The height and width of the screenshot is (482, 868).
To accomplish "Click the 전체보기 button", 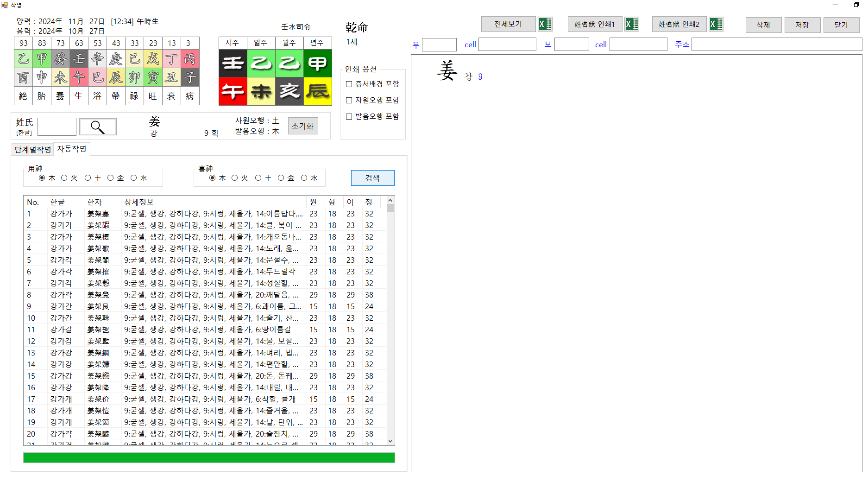I will pyautogui.click(x=508, y=24).
